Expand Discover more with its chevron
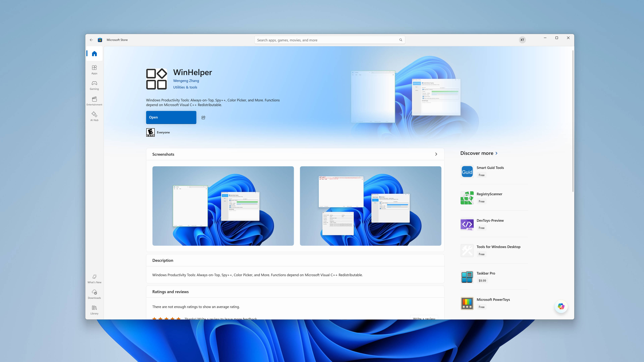 496,153
